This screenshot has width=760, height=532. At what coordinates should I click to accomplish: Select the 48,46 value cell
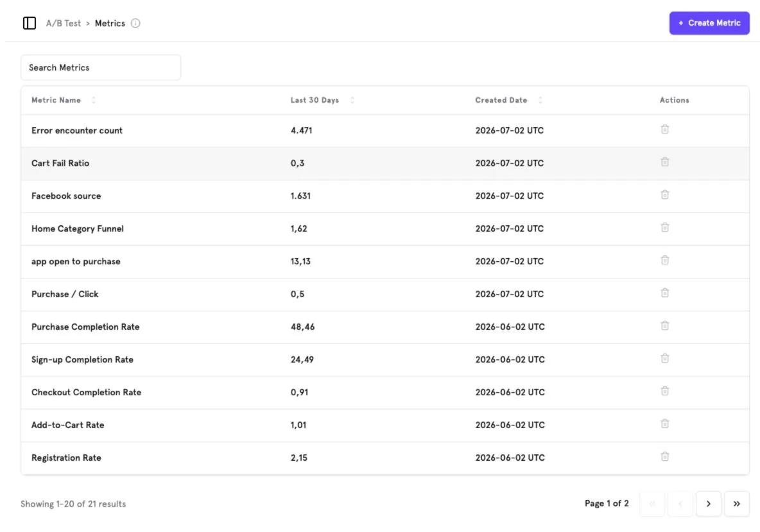(303, 327)
